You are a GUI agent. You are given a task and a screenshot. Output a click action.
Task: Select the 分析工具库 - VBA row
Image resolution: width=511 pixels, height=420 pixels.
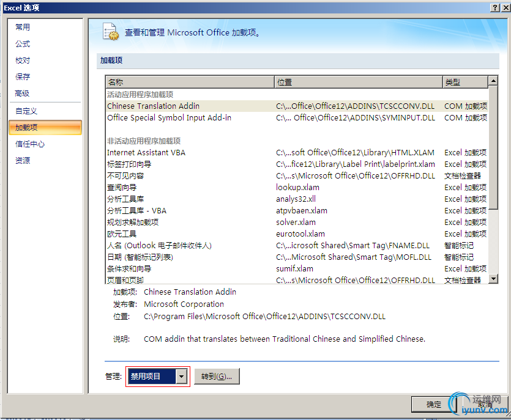[297, 211]
